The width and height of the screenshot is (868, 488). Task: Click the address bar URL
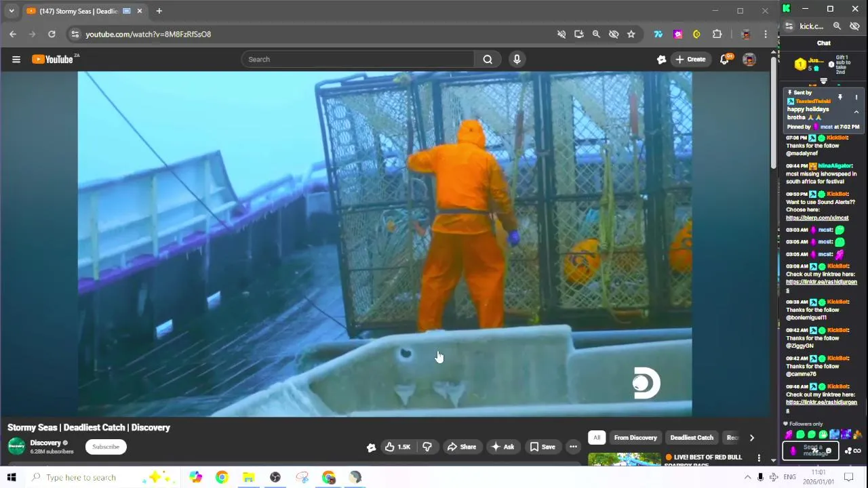click(148, 34)
